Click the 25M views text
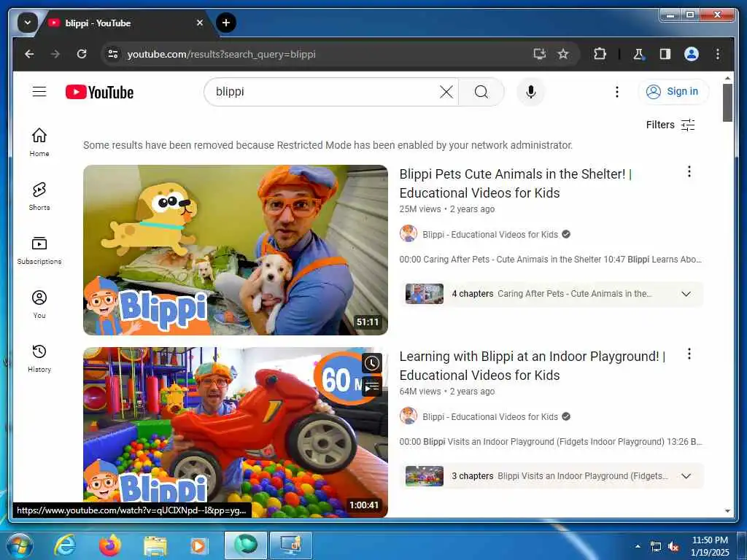 (x=420, y=209)
